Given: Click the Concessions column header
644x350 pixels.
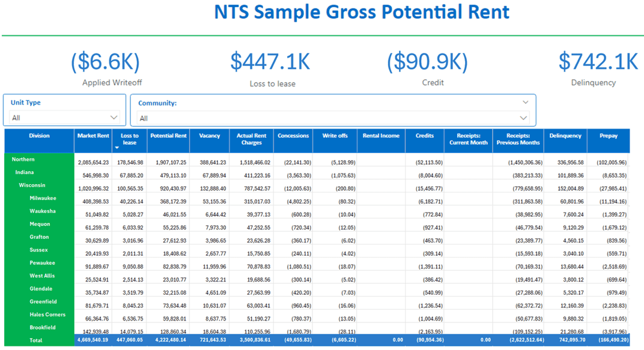Looking at the screenshot, I should point(293,136).
